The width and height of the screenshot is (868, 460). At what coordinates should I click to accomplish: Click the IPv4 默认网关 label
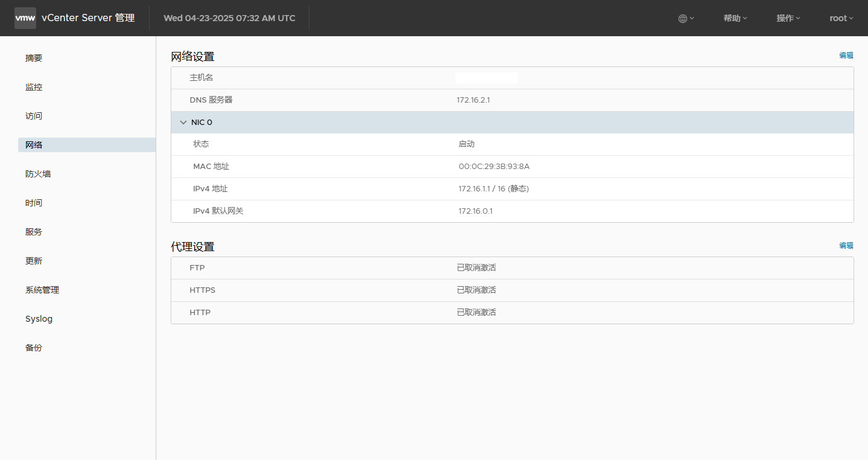coord(218,211)
